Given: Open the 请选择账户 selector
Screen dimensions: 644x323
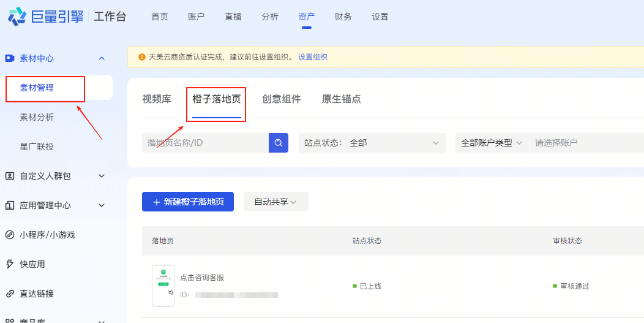Looking at the screenshot, I should tap(586, 143).
